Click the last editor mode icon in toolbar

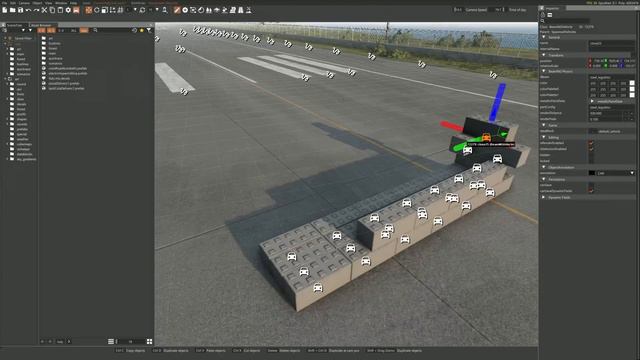[x=249, y=10]
